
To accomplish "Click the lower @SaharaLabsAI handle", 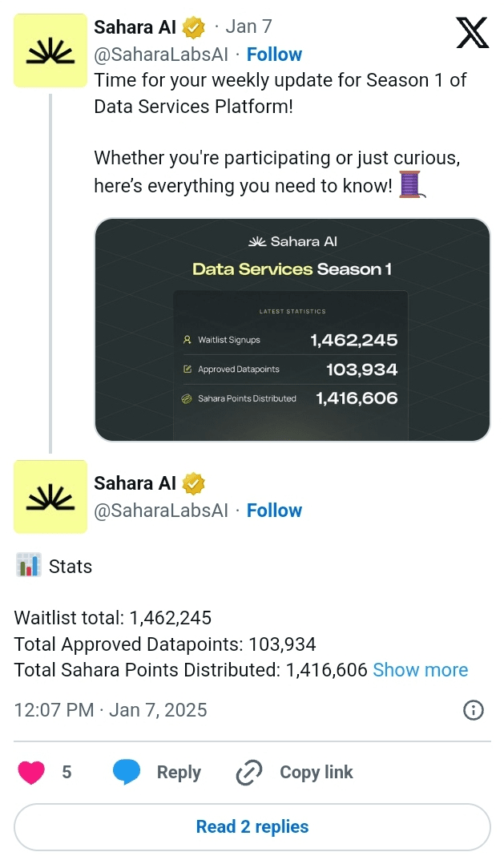I will point(161,511).
